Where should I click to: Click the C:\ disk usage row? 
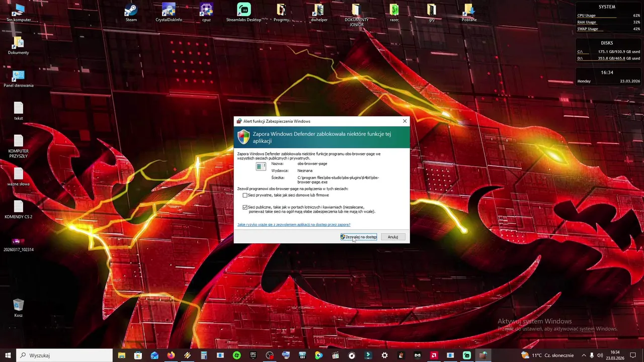tap(608, 52)
